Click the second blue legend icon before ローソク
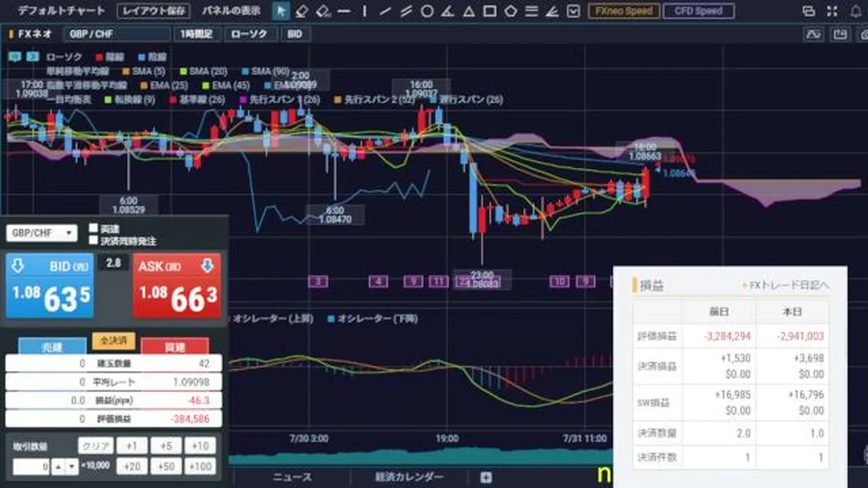This screenshot has width=868, height=488. (31, 57)
